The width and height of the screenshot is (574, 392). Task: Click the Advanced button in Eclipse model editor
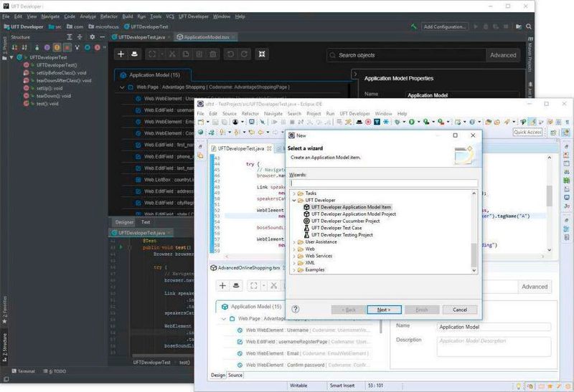[x=535, y=287]
